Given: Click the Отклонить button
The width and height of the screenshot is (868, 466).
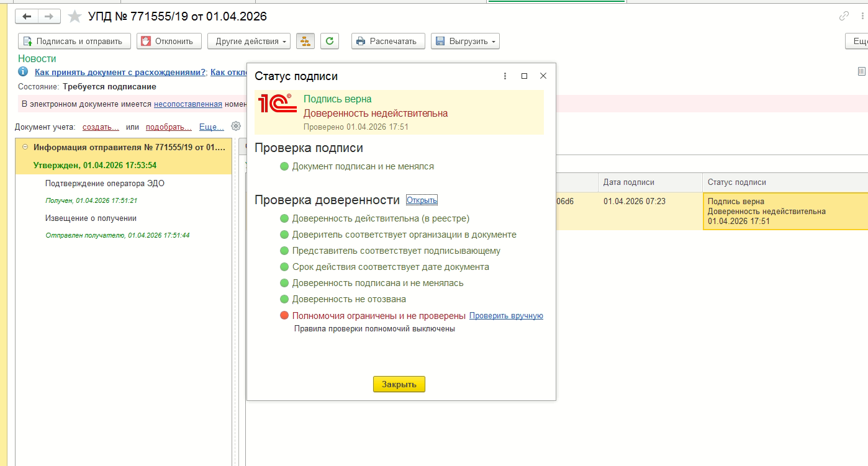Looking at the screenshot, I should (x=169, y=42).
